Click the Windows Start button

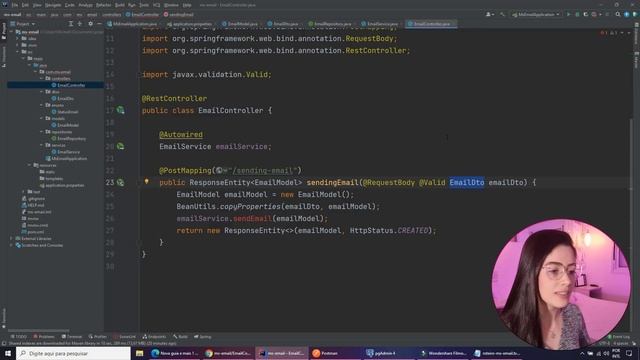coord(8,353)
